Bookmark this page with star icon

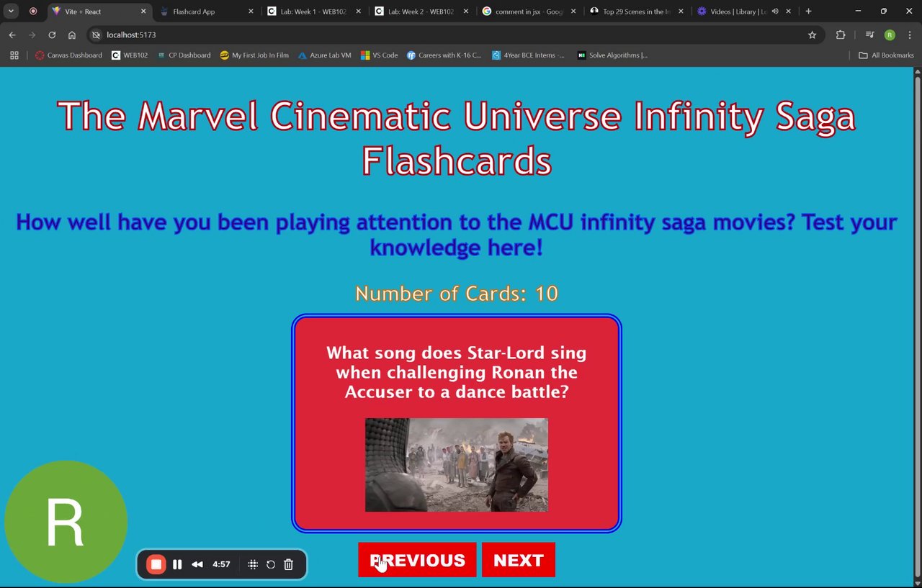point(812,35)
